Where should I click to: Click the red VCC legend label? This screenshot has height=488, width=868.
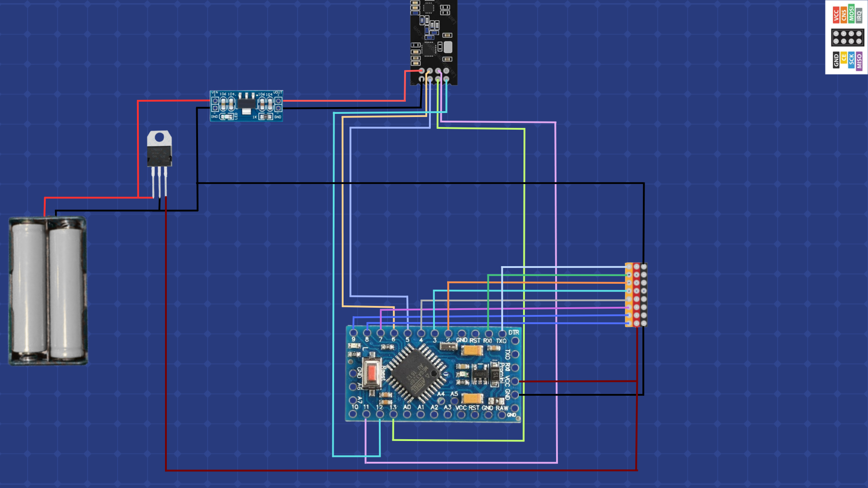click(x=836, y=15)
